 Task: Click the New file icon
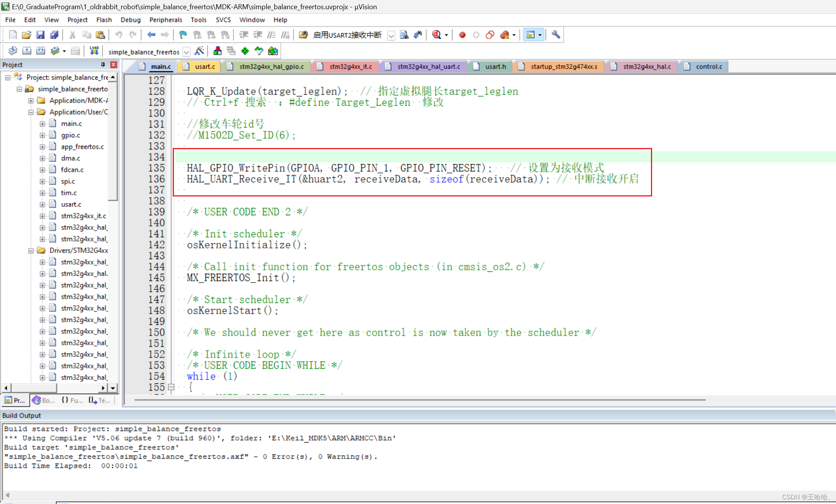(13, 35)
